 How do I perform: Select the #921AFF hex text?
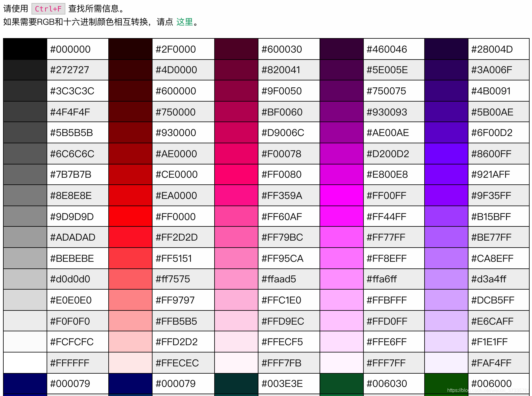(491, 174)
